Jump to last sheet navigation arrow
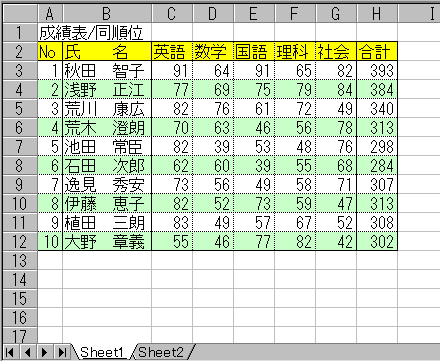This screenshot has height=361, width=441. pyautogui.click(x=62, y=352)
